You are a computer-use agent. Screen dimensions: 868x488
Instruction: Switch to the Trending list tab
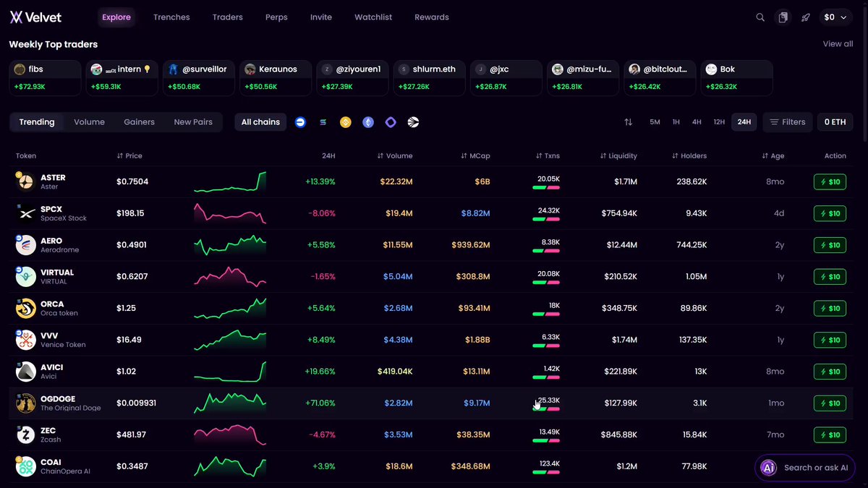point(37,122)
